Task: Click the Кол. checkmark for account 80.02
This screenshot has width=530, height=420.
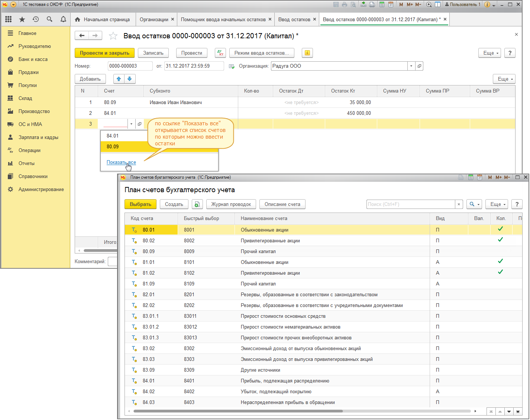Action: 500,240
